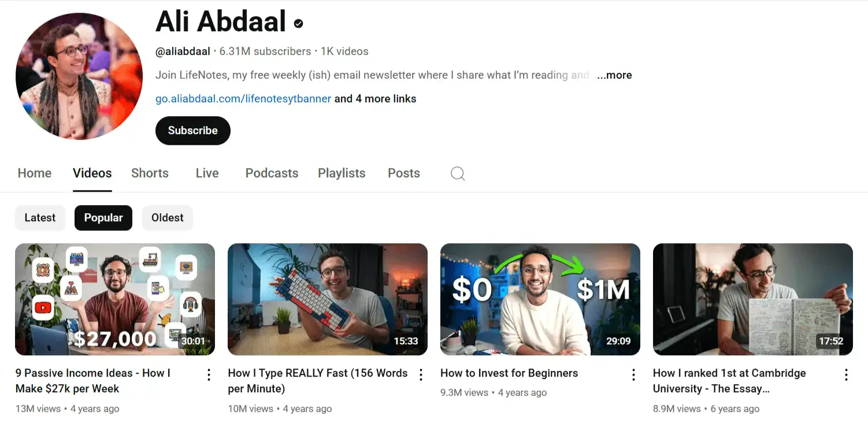Viewport: 868px width, 435px height.
Task: Click Ali Abdaal's round profile picture
Action: tap(79, 76)
